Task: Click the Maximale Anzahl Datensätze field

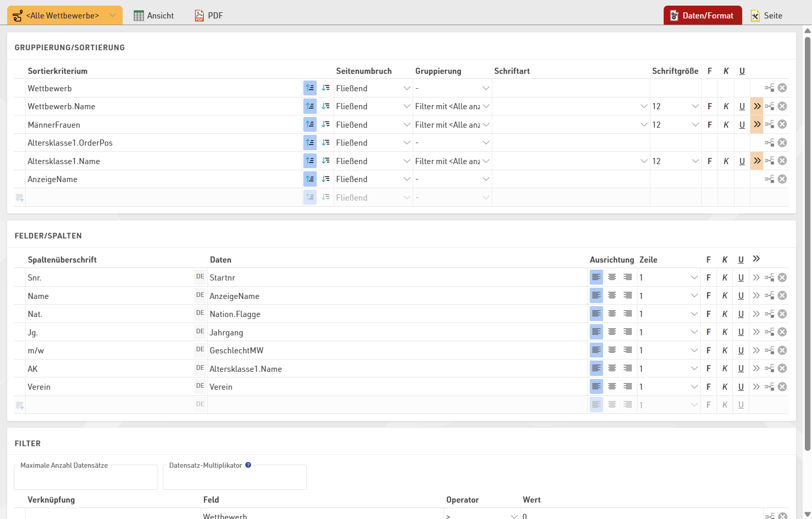Action: pyautogui.click(x=86, y=479)
